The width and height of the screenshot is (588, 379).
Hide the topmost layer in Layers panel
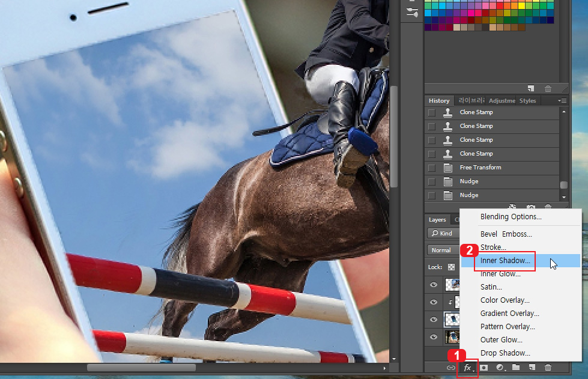tap(433, 285)
